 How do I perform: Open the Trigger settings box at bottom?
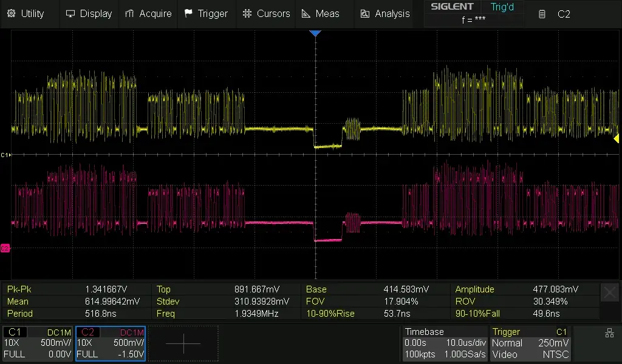[530, 343]
